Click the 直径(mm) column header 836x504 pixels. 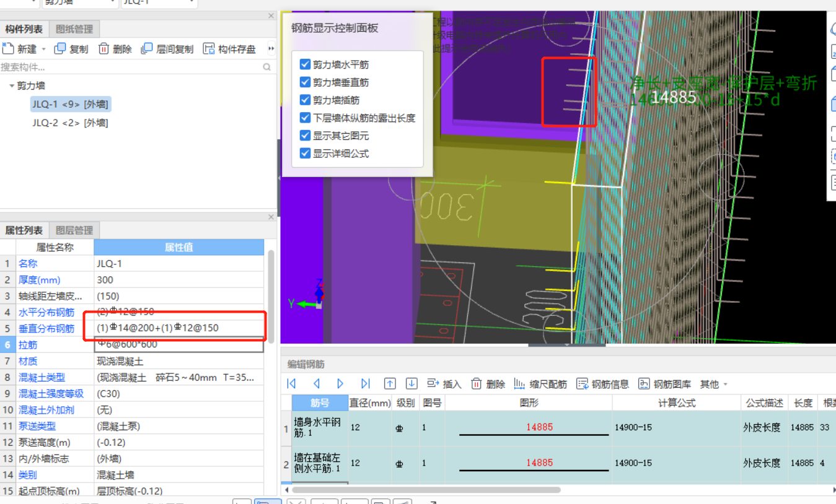(x=370, y=402)
